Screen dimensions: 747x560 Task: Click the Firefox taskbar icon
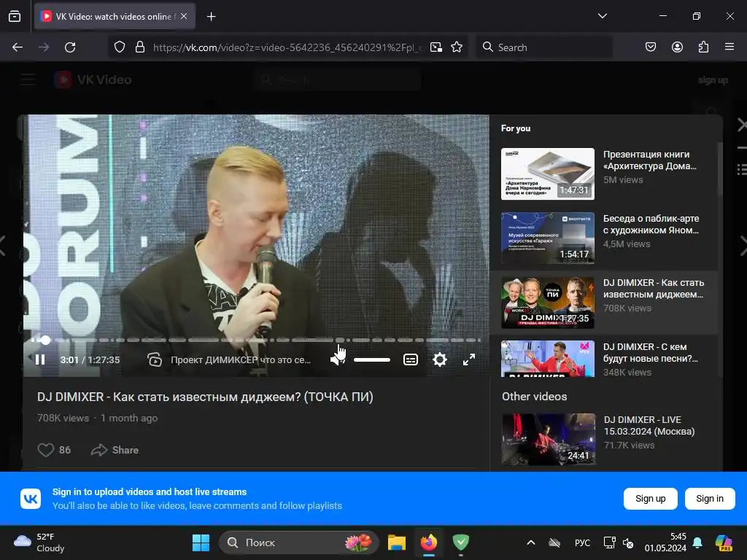pyautogui.click(x=429, y=542)
